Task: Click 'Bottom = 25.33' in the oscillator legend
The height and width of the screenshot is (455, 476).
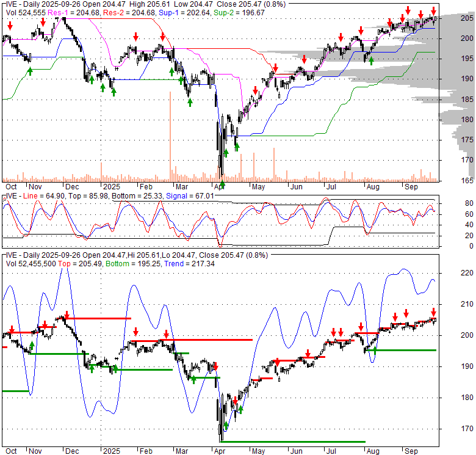Action: (x=137, y=196)
